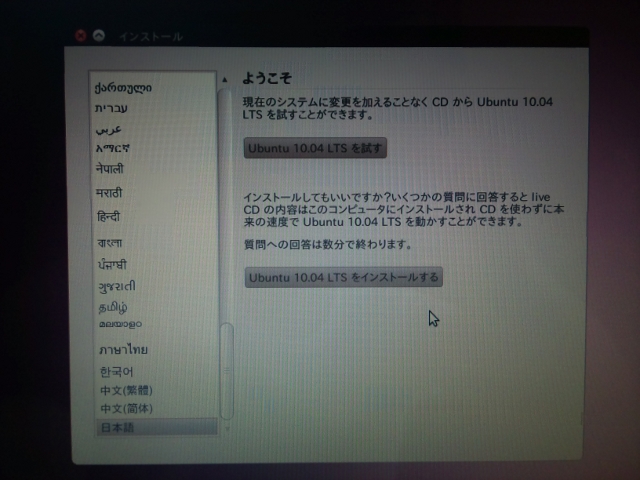Select मराठी language
Viewport: 640px width, 480px height.
109,192
